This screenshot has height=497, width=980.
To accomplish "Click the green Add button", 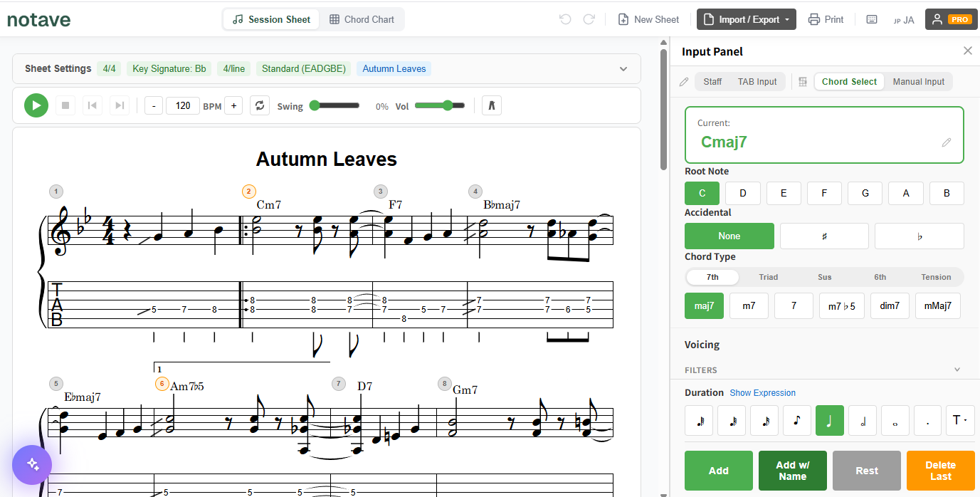I will pyautogui.click(x=719, y=471).
